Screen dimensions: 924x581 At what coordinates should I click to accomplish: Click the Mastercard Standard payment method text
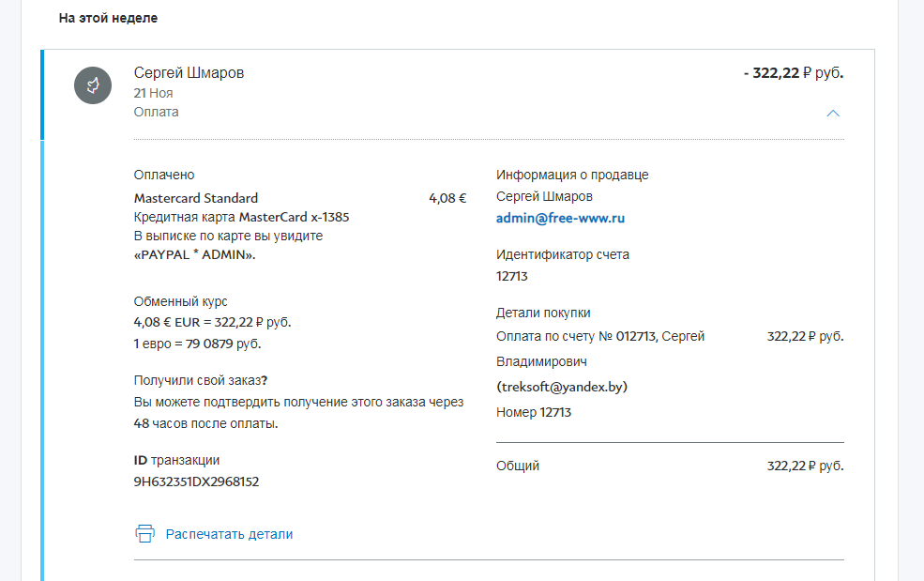(x=196, y=198)
